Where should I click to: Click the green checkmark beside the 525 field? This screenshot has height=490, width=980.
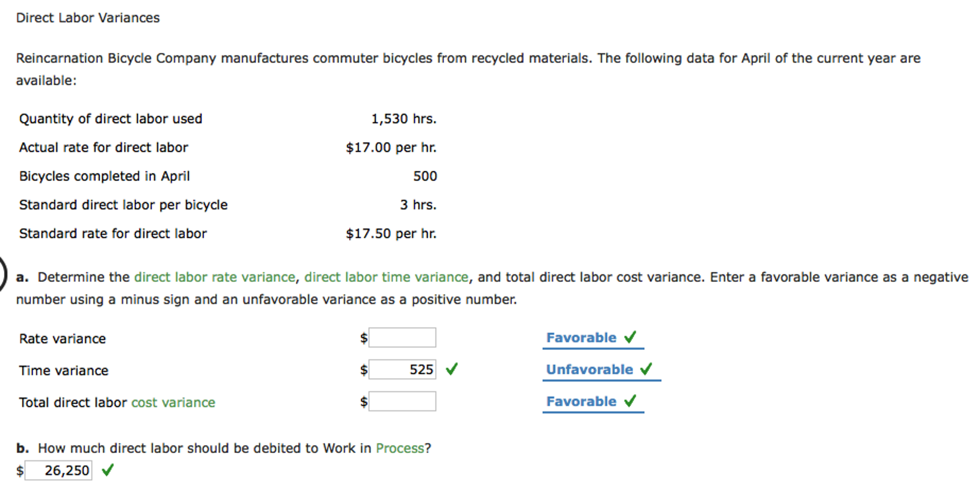pyautogui.click(x=452, y=369)
